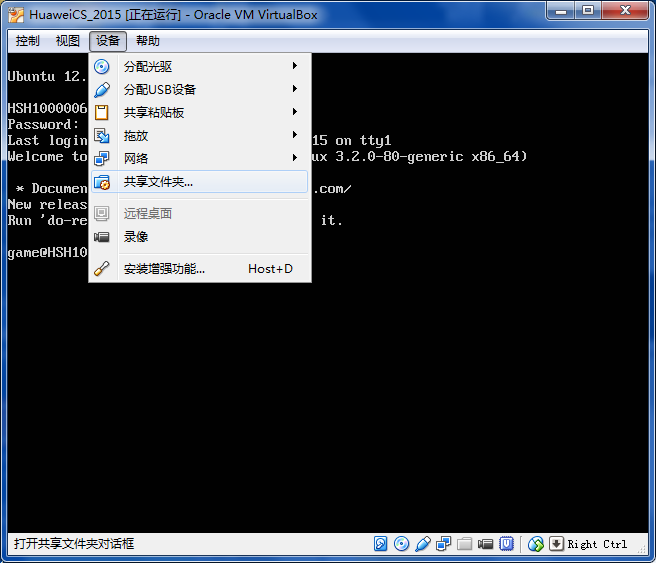This screenshot has width=656, height=563.
Task: Click the shared folders status bar icon
Action: pos(464,544)
